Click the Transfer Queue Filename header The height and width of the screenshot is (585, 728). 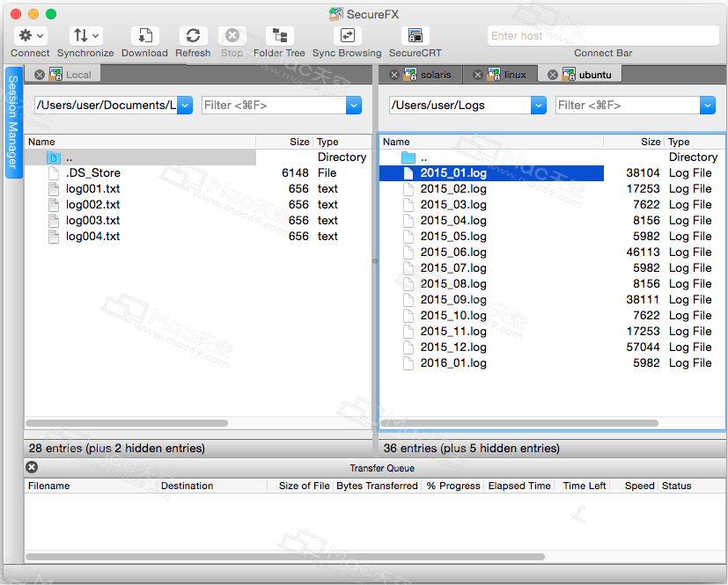tap(91, 486)
